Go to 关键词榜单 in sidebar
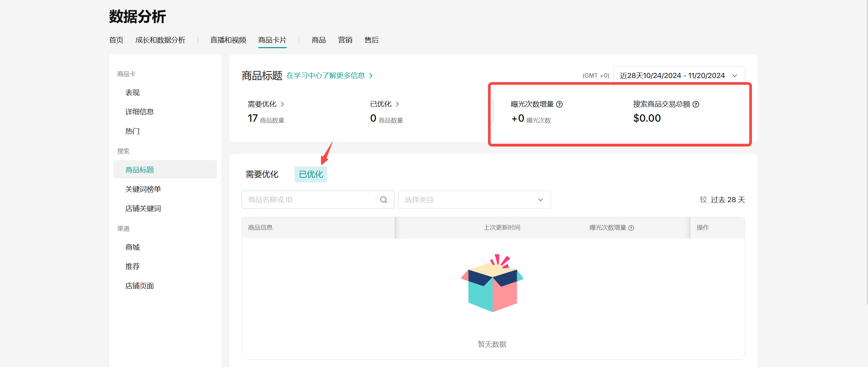The width and height of the screenshot is (868, 367). [143, 189]
